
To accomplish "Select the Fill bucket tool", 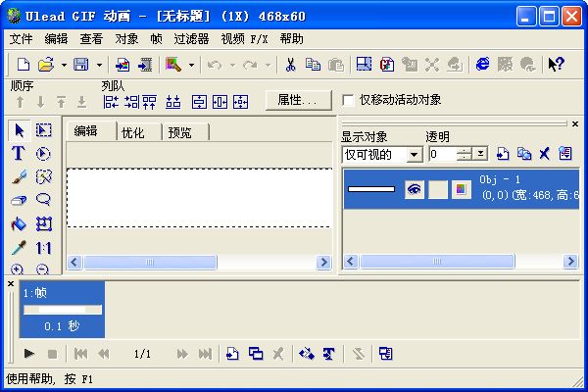I will [x=18, y=224].
